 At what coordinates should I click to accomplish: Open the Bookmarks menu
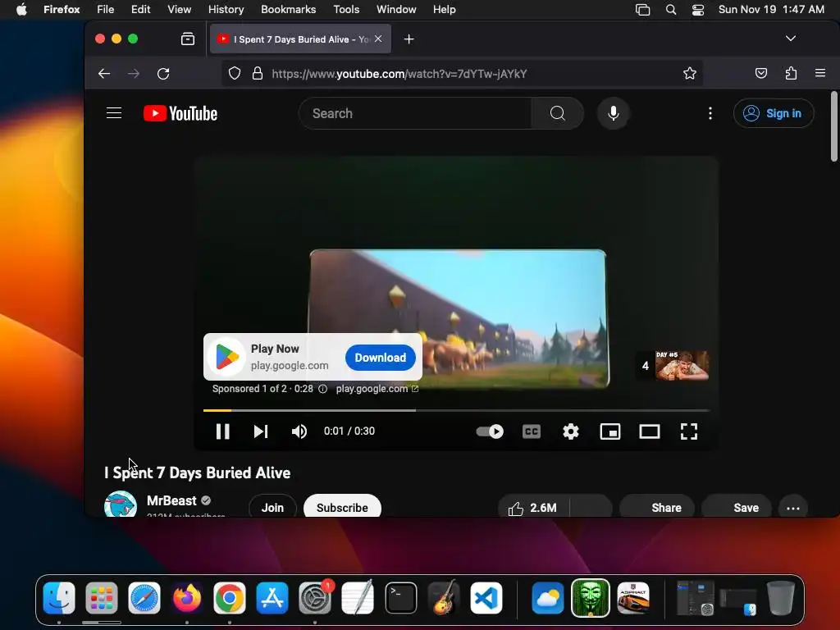pos(288,10)
